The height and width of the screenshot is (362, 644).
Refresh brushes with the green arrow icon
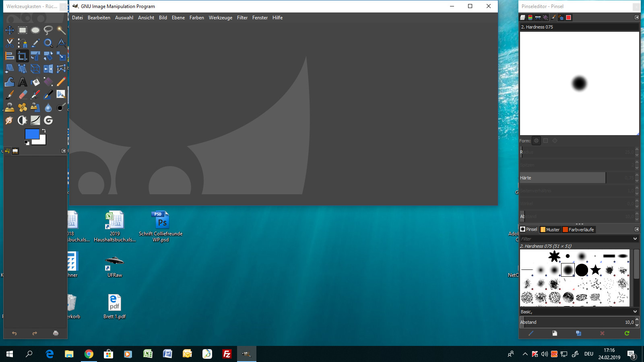[x=627, y=333]
